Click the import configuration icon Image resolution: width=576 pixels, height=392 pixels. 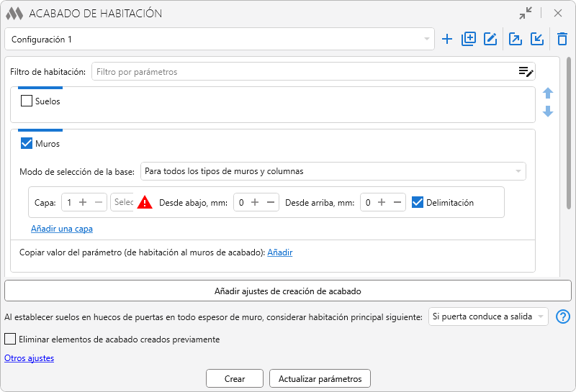537,40
